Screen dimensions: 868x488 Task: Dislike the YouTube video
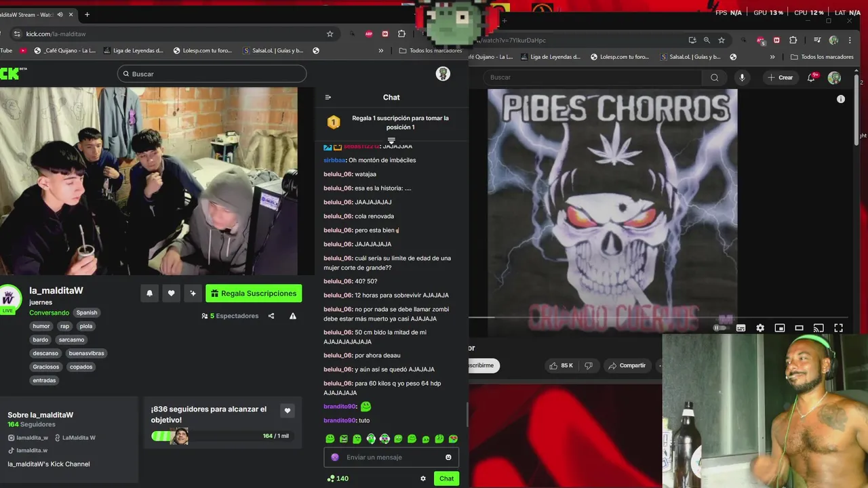click(589, 365)
